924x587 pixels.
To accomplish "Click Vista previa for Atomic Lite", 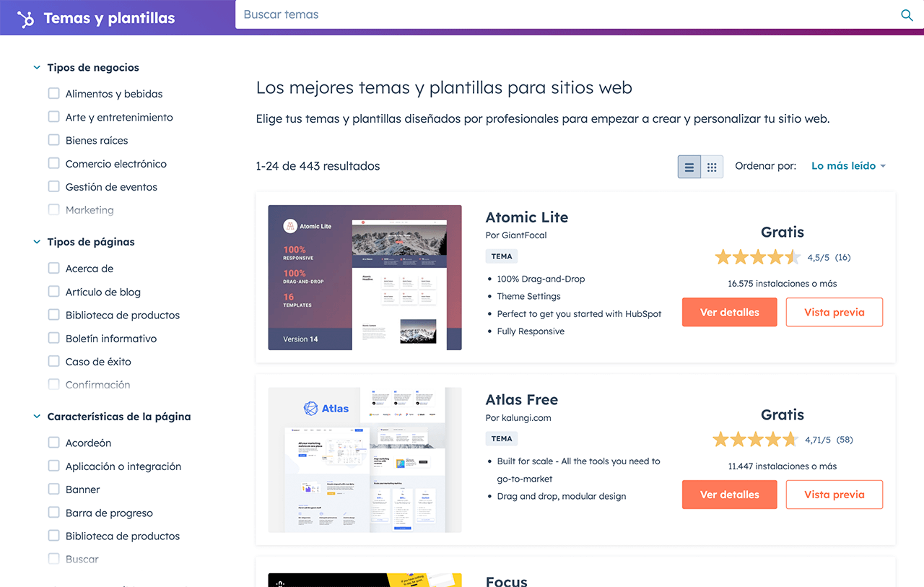I will click(x=834, y=312).
